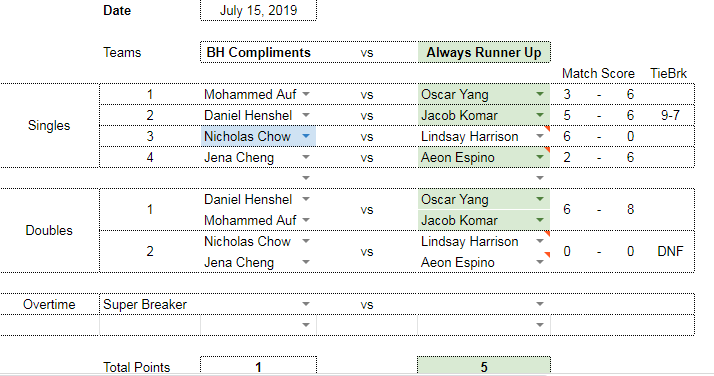The image size is (714, 376).
Task: Open Aeon Espino singles dropdown arrow
Action: (540, 157)
